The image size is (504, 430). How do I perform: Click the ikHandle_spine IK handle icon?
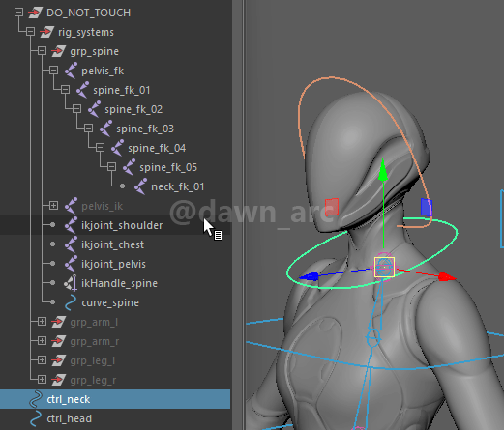click(x=71, y=283)
